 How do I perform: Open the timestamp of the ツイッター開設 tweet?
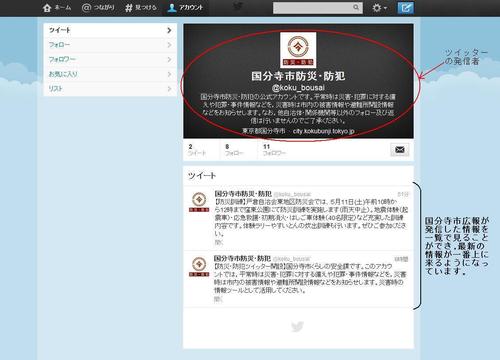401,259
